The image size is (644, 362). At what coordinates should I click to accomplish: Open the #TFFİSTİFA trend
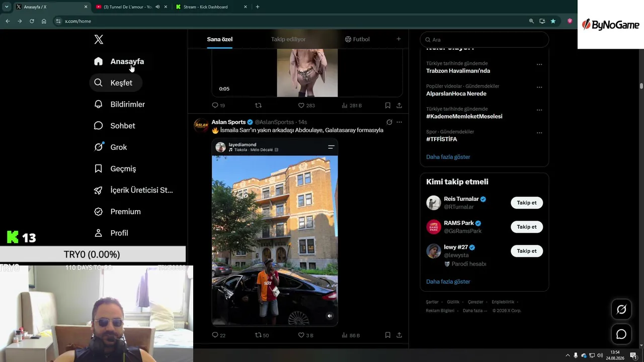(x=442, y=139)
